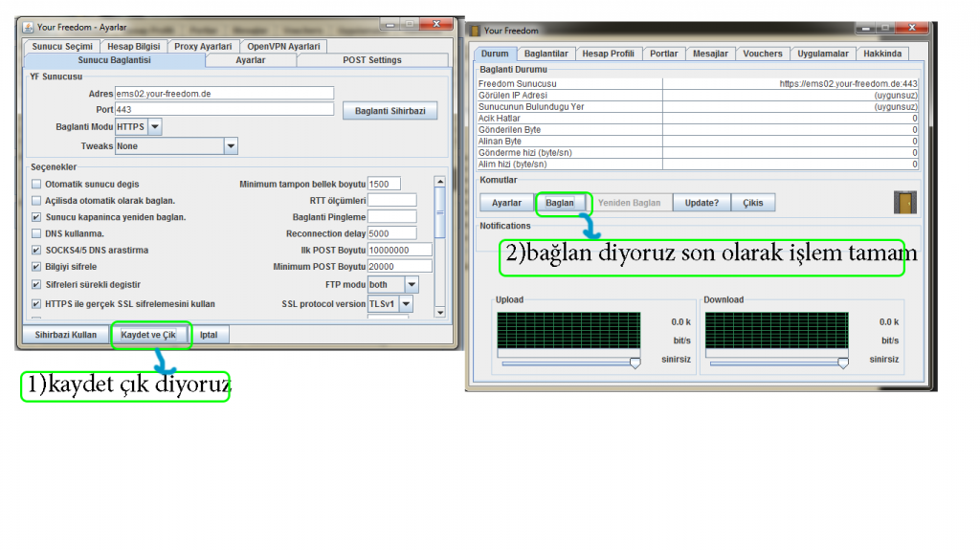The height and width of the screenshot is (550, 980).
Task: Click the Update? button
Action: point(702,203)
